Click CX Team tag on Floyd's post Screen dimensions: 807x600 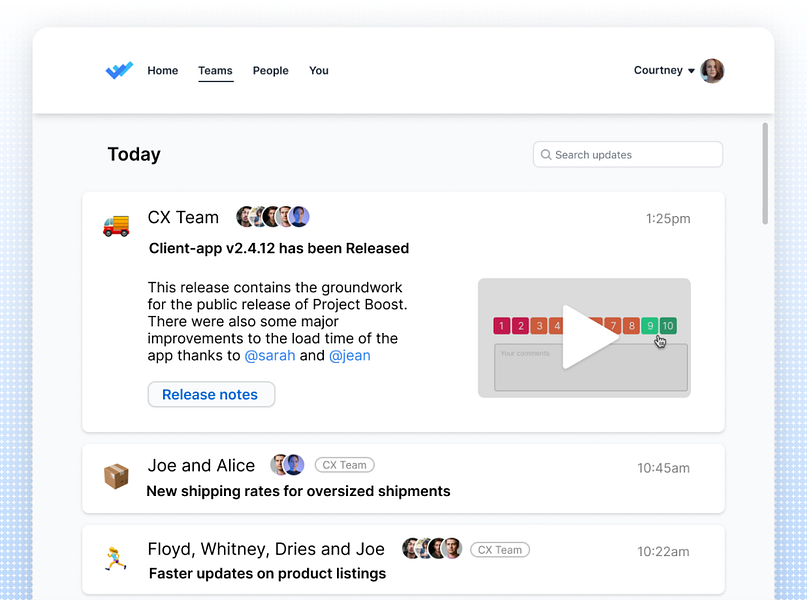pyautogui.click(x=500, y=550)
